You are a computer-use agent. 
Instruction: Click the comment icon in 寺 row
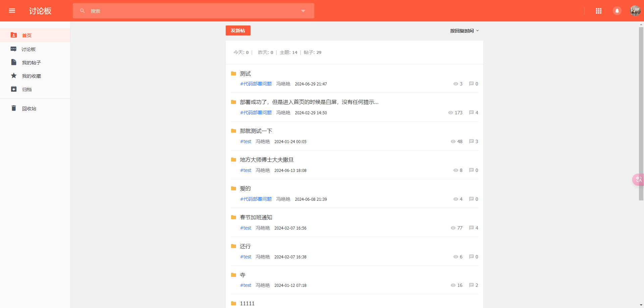(x=471, y=285)
